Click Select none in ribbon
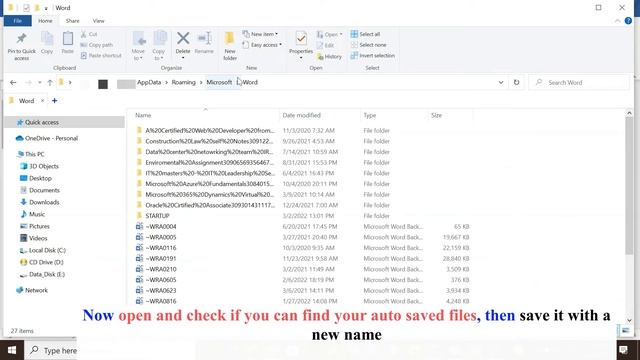Viewport: 640px width, 360px height. (368, 45)
